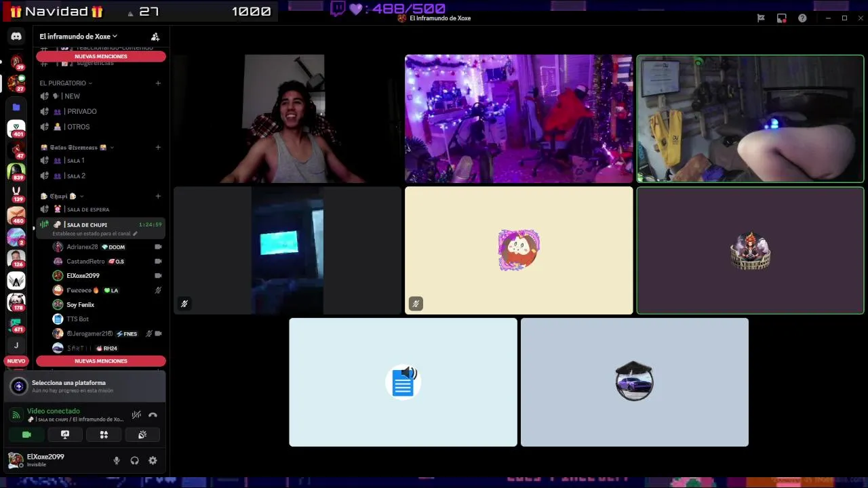This screenshot has width=868, height=488.
Task: Join the SALA DE ESPERA voice channel
Action: click(100, 209)
